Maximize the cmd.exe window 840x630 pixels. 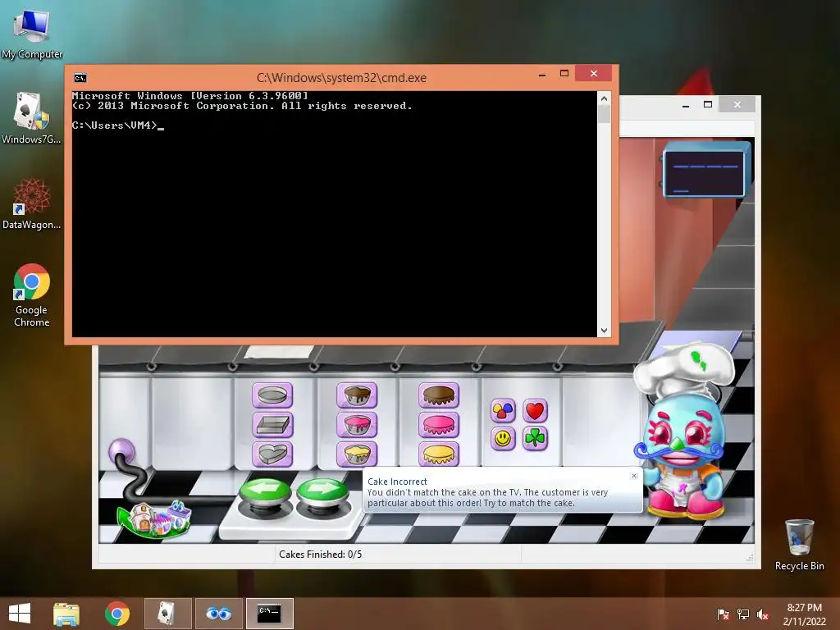[564, 73]
